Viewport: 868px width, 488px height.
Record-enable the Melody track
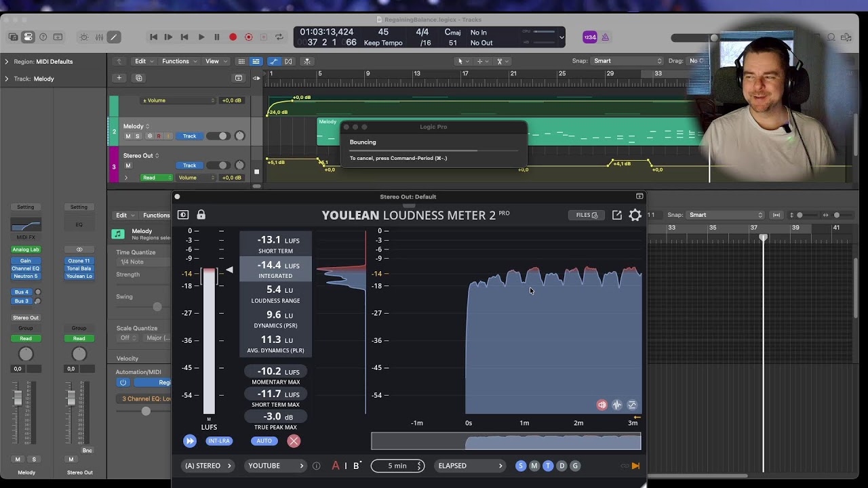point(159,136)
